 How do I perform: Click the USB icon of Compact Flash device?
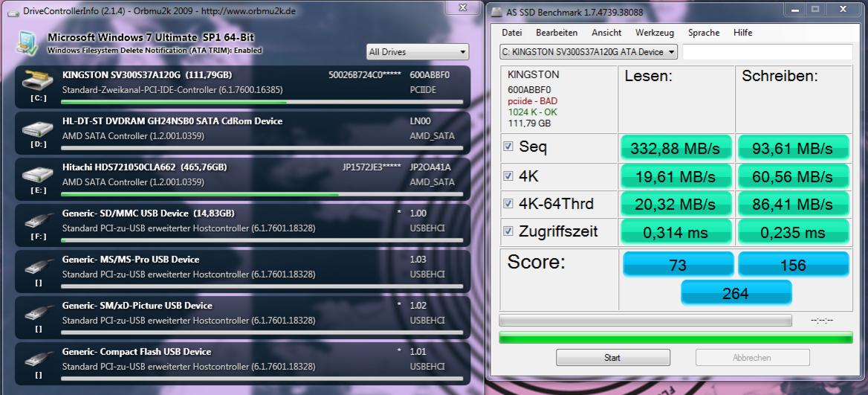[x=39, y=359]
